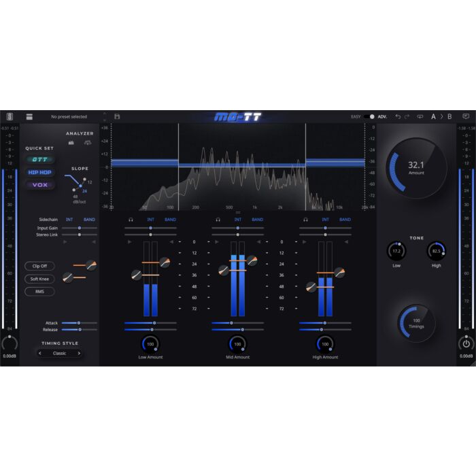Click the low band lower threshold handle
The height and width of the screenshot is (476, 476).
(136, 275)
